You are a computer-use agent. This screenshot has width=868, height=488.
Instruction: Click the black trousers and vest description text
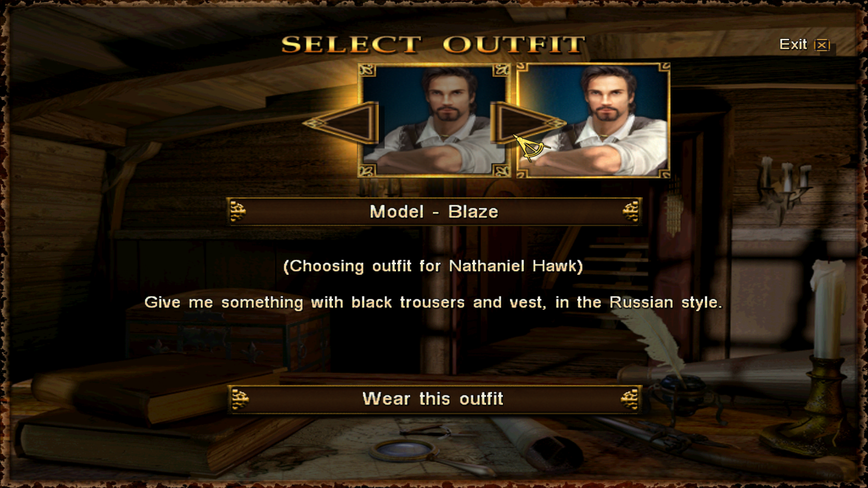click(433, 303)
